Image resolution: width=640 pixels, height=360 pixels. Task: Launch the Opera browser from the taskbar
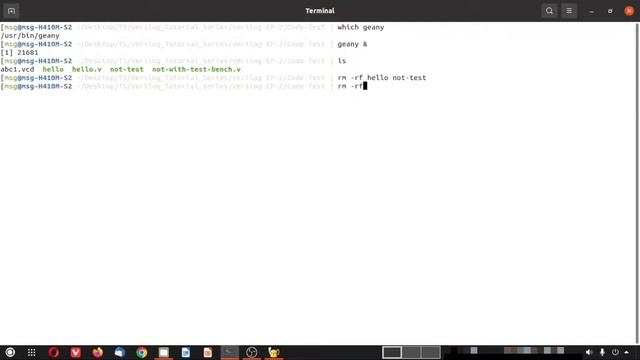click(53, 352)
